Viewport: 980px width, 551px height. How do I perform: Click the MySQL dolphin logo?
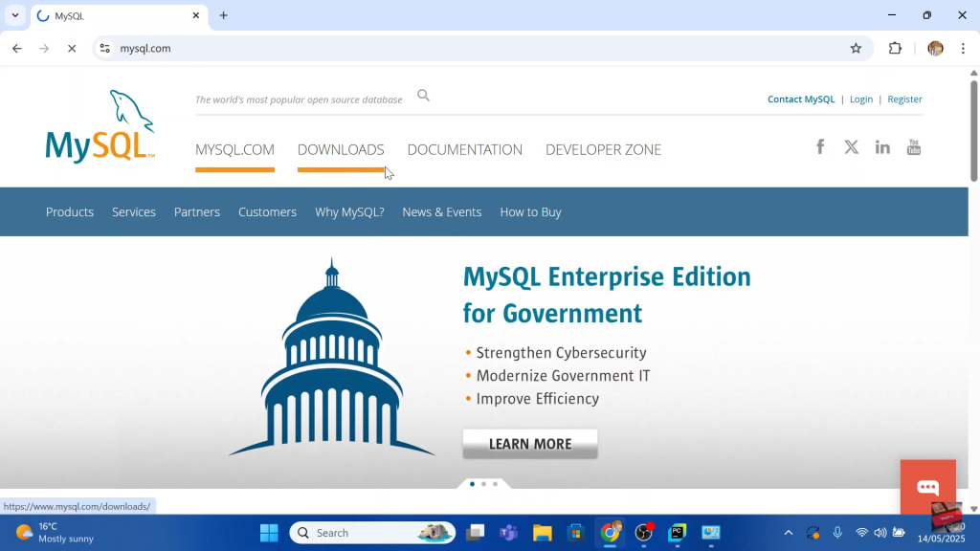click(100, 127)
